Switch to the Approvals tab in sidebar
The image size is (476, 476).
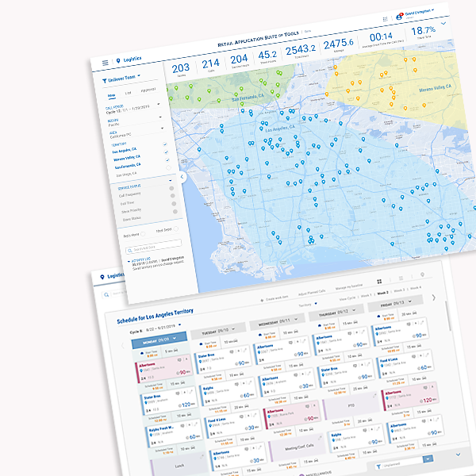[148, 90]
